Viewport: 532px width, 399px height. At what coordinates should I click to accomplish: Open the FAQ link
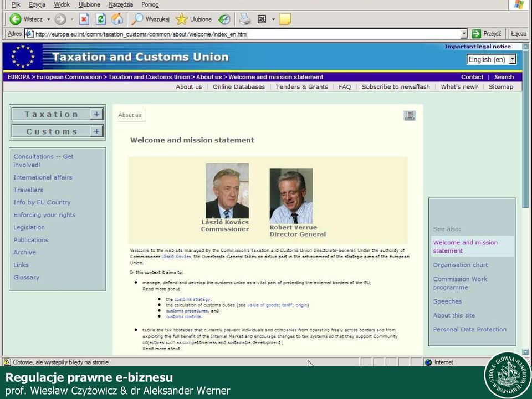[345, 86]
